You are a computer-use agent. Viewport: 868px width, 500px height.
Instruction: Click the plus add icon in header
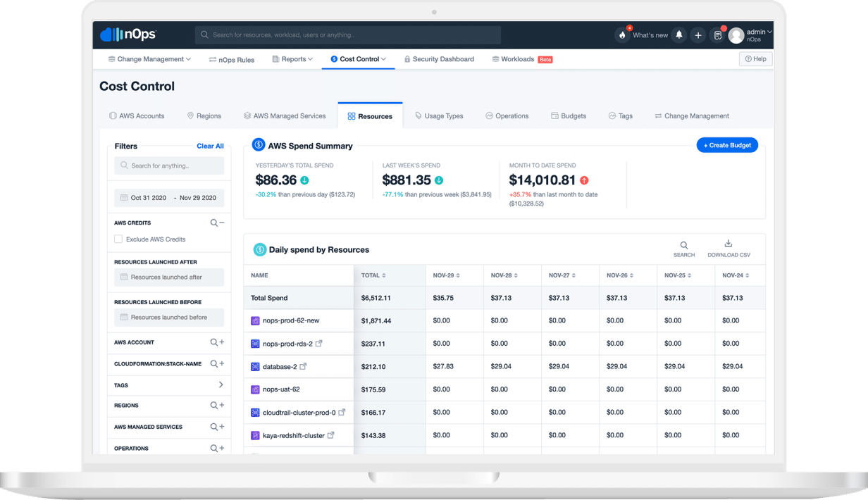pos(698,35)
